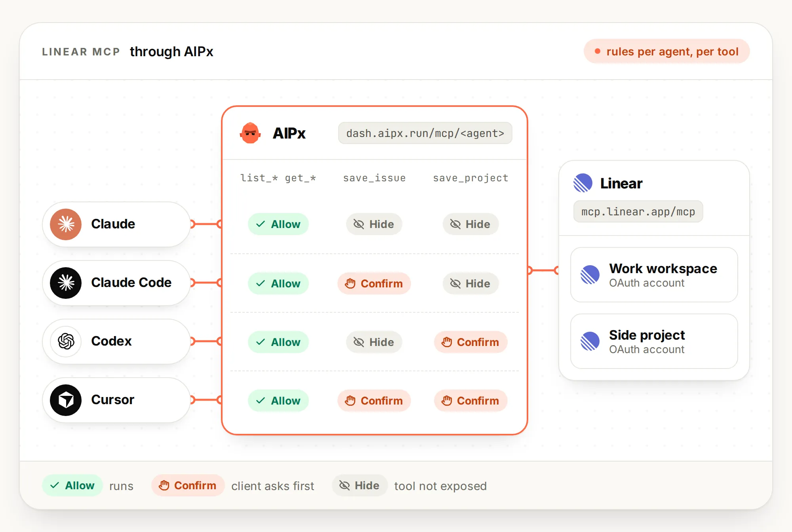This screenshot has width=792, height=532.
Task: Click the 'through AIPx' title text
Action: [x=171, y=51]
